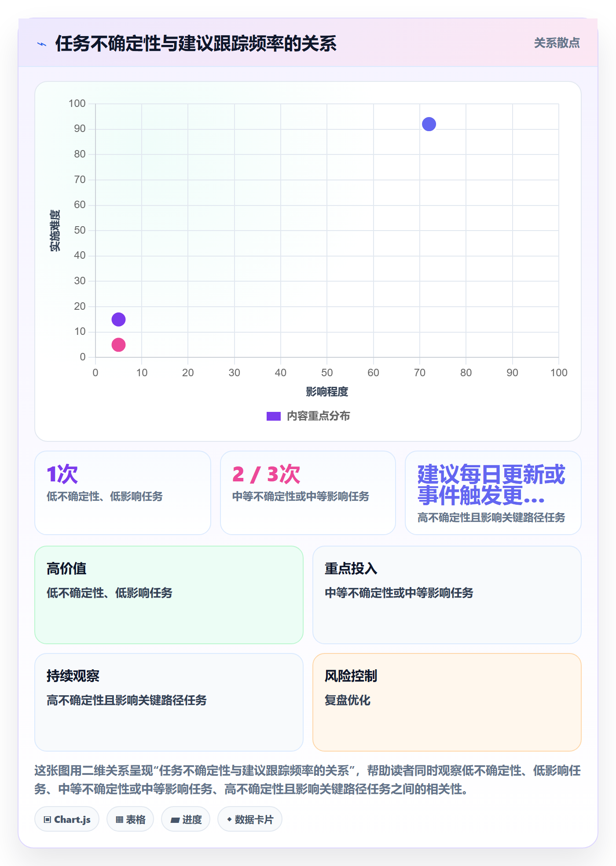Viewport: 616px width, 866px height.
Task: Click the lightning bolt icon beside the title
Action: point(42,44)
